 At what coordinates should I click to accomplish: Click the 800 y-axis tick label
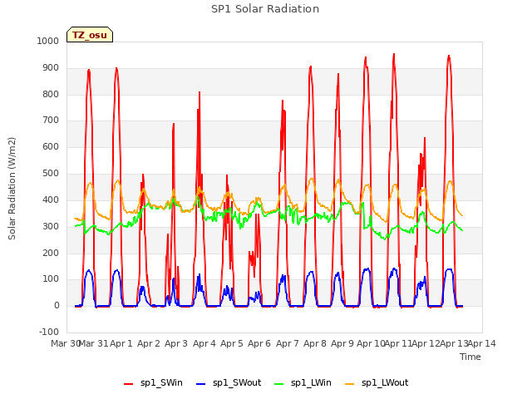pyautogui.click(x=51, y=94)
